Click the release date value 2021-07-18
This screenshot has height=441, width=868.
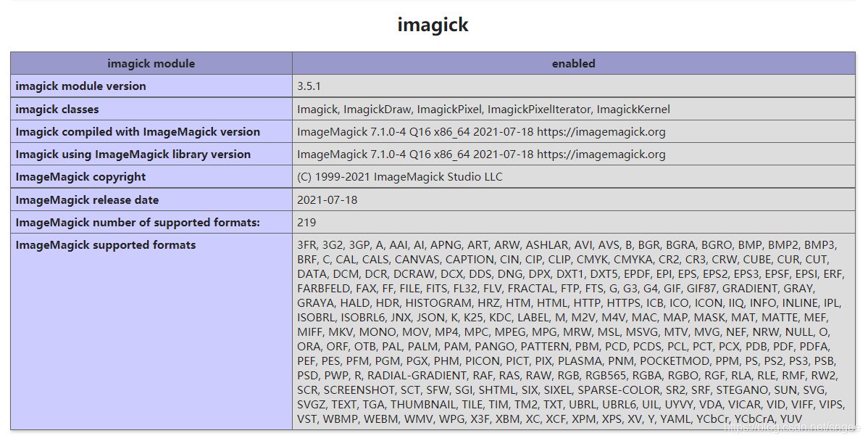tap(327, 200)
